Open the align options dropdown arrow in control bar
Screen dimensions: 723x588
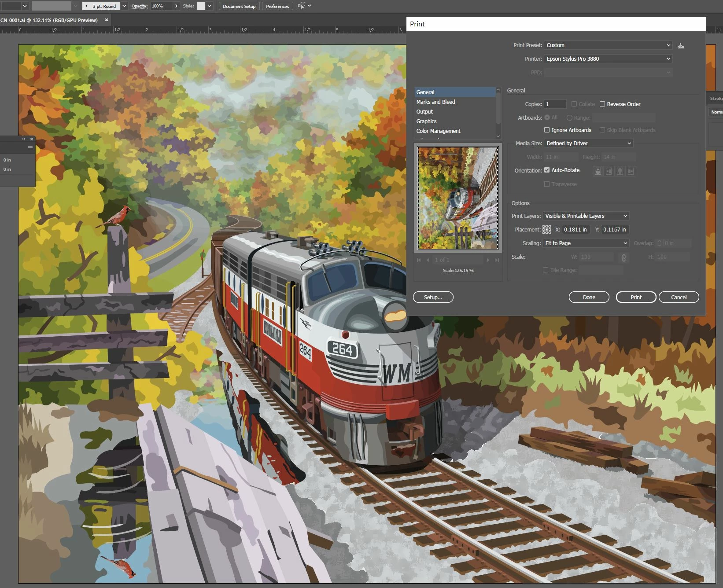point(310,6)
